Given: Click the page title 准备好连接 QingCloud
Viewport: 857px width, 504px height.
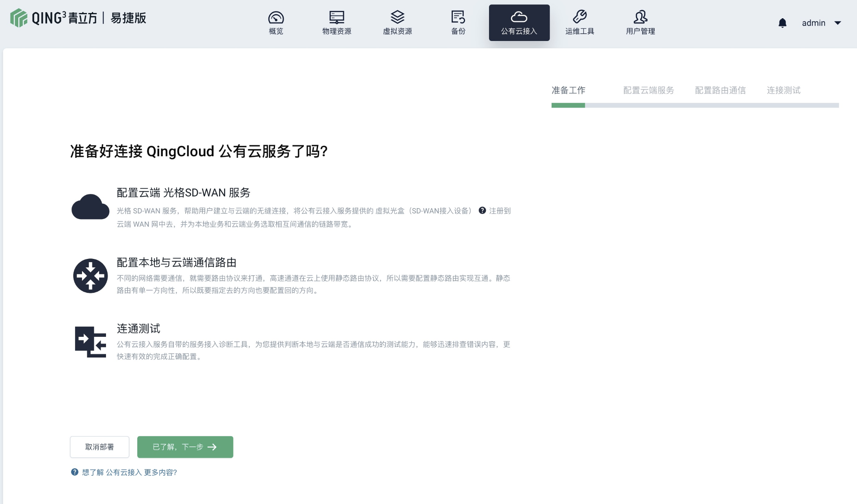Looking at the screenshot, I should click(199, 151).
